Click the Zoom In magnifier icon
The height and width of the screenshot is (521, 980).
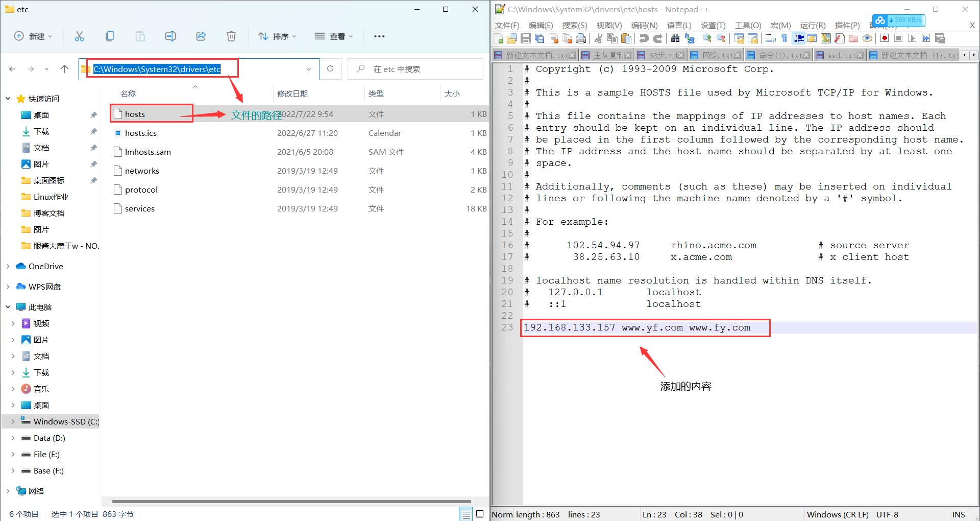tap(707, 39)
